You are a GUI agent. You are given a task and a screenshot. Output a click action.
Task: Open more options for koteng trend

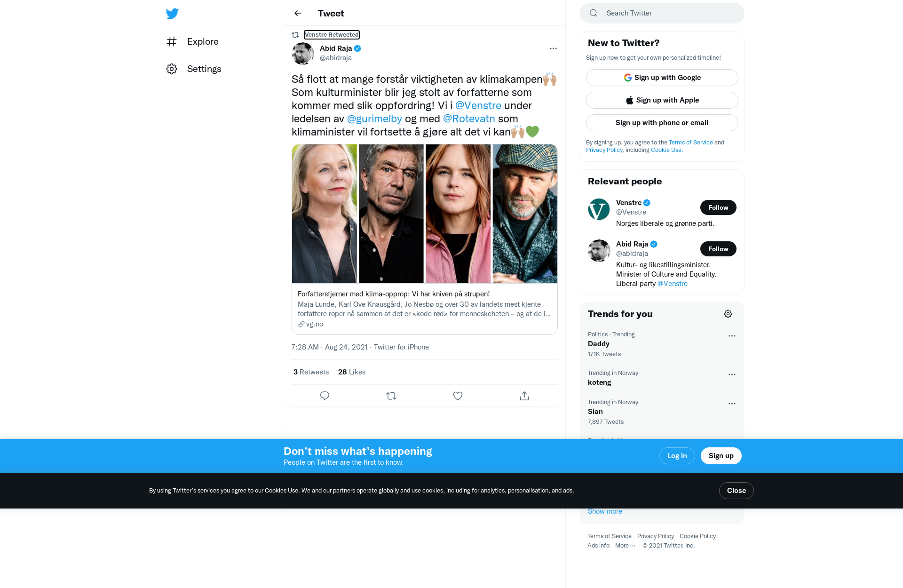click(732, 374)
